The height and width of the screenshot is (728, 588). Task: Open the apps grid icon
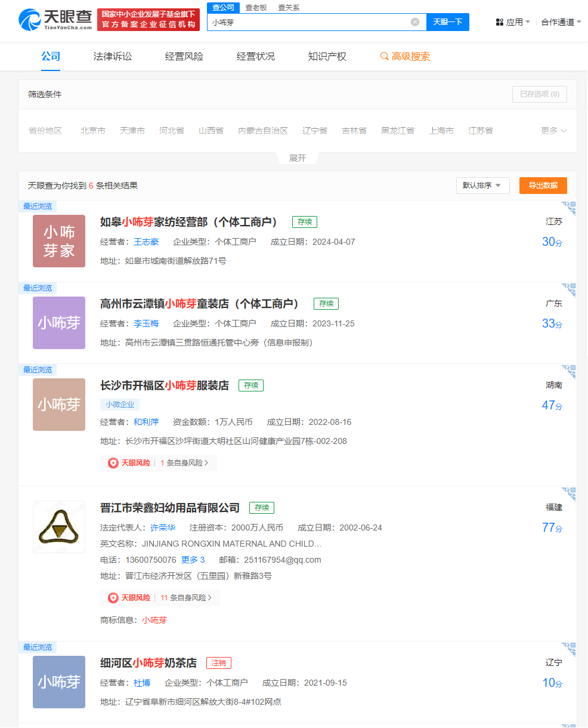click(500, 22)
